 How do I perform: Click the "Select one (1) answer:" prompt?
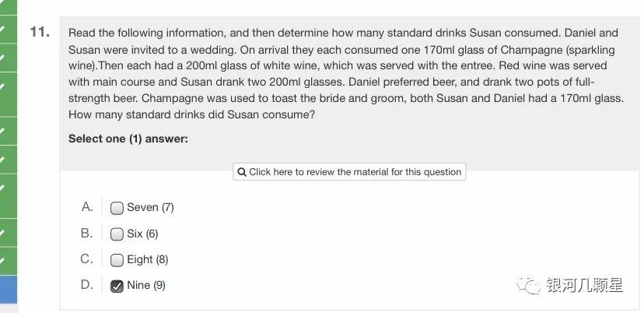[x=128, y=139]
